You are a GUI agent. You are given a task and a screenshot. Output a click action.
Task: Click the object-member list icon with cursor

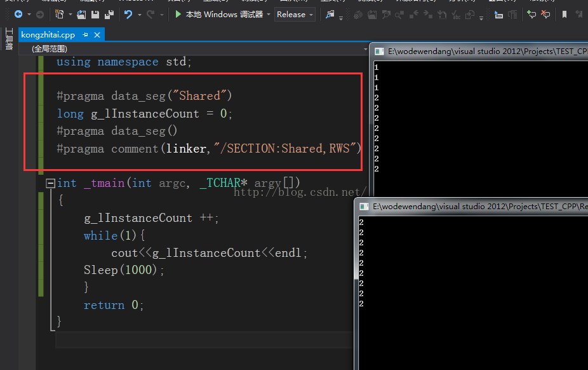[498, 15]
